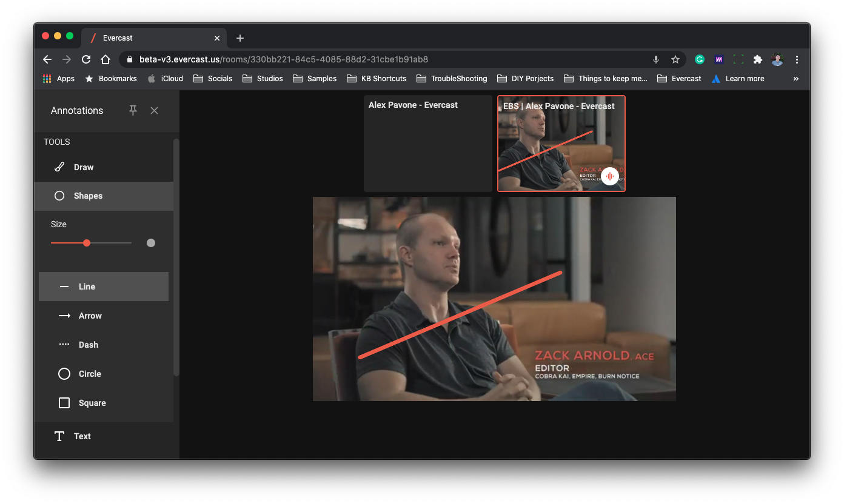Open the iCloud bookmark
Viewport: 844px width, 504px height.
165,78
